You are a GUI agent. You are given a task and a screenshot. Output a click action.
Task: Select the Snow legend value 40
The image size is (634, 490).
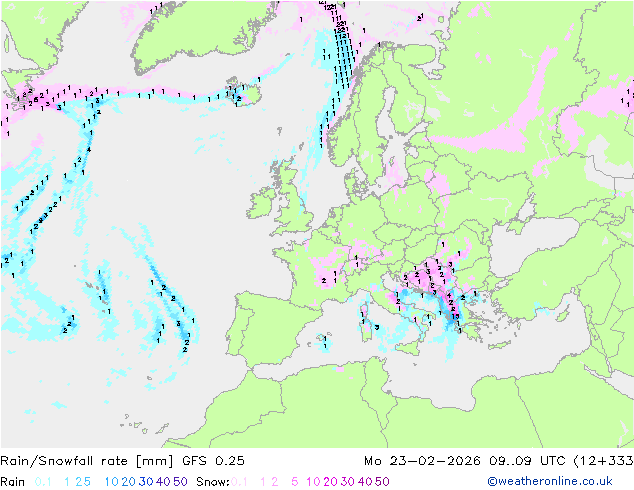[x=365, y=482]
